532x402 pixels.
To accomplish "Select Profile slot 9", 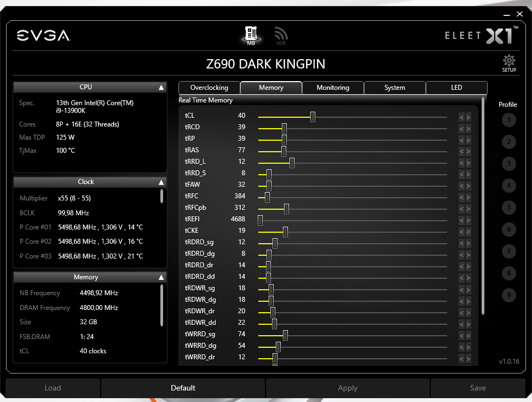I will pos(508,295).
